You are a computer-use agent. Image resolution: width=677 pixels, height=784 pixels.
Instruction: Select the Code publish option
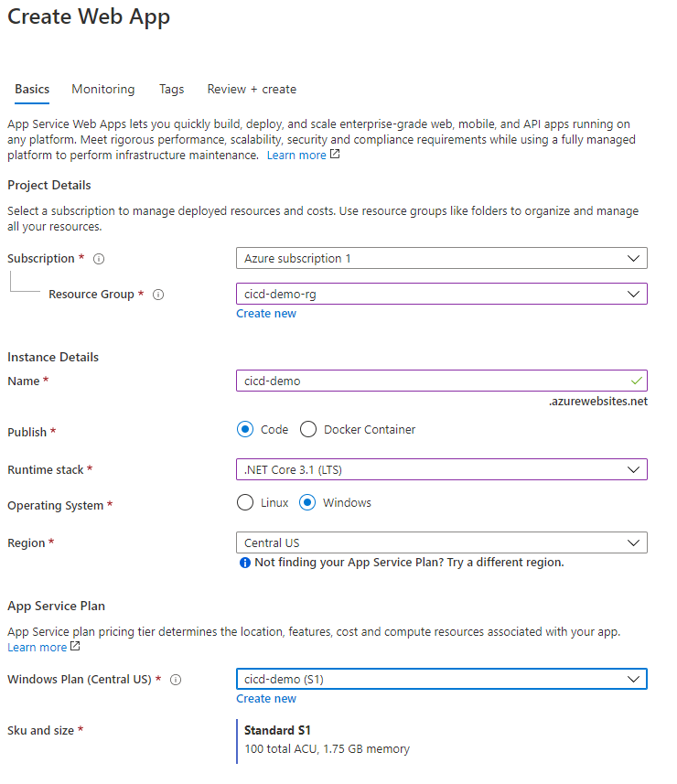(245, 429)
